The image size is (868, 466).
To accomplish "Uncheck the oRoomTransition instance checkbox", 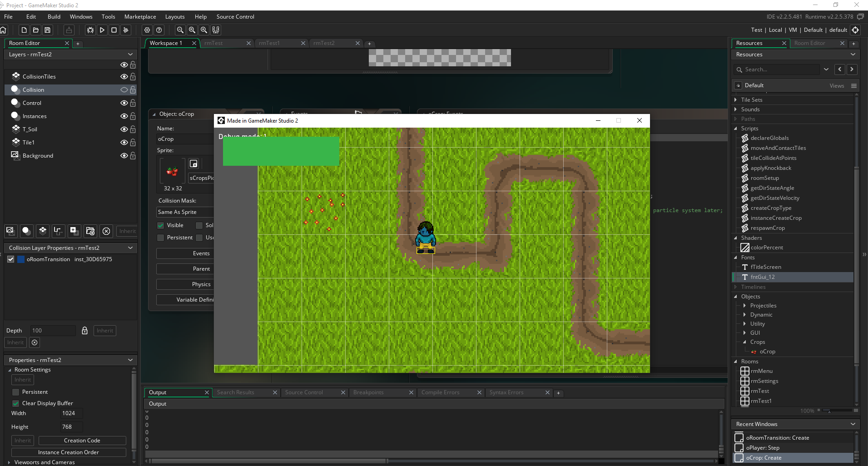I will (x=11, y=259).
